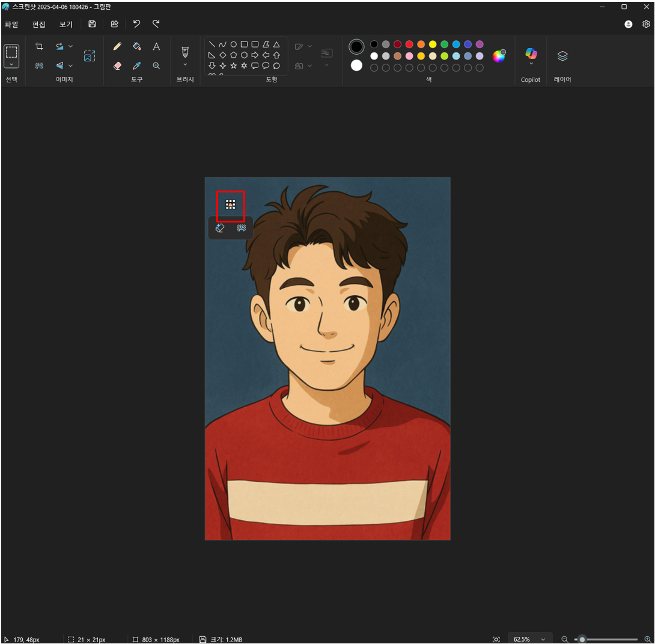Activate Color 1 black primary swatch
The image size is (655, 644).
point(356,47)
